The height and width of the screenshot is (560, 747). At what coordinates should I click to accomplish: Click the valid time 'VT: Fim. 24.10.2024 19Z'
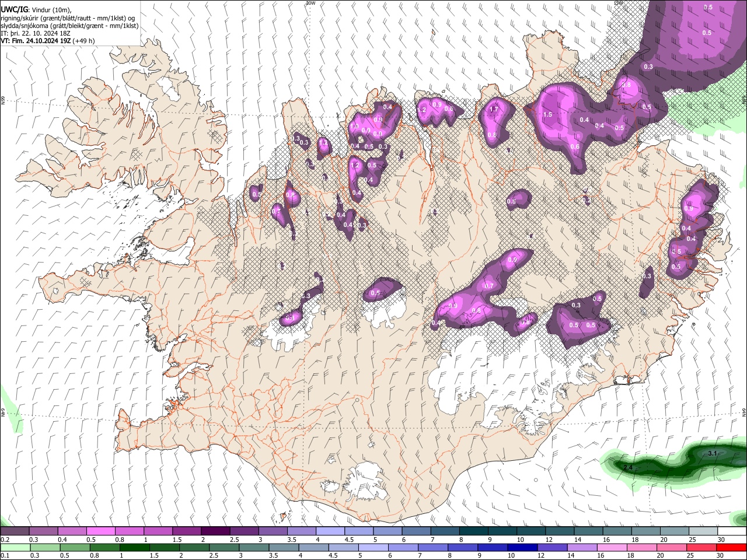[x=36, y=41]
